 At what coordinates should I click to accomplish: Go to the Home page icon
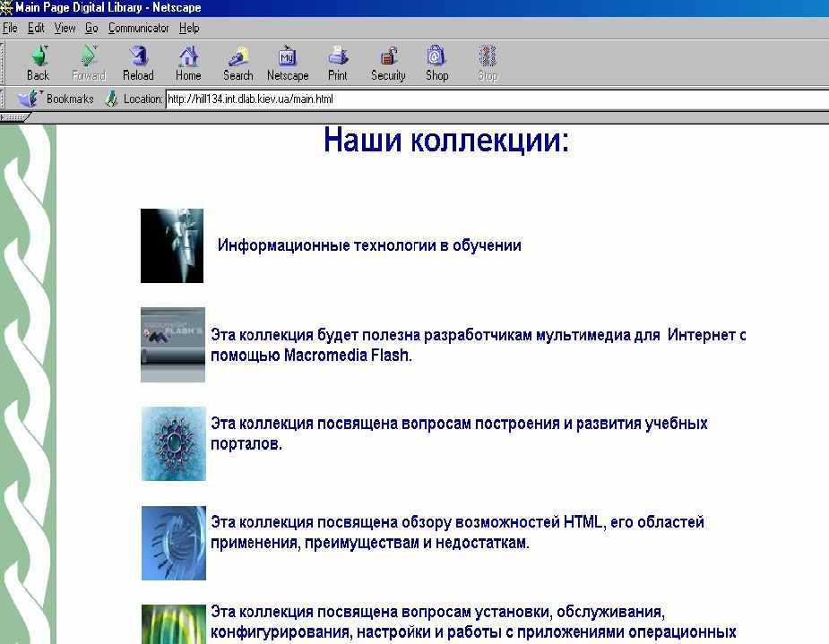(188, 63)
